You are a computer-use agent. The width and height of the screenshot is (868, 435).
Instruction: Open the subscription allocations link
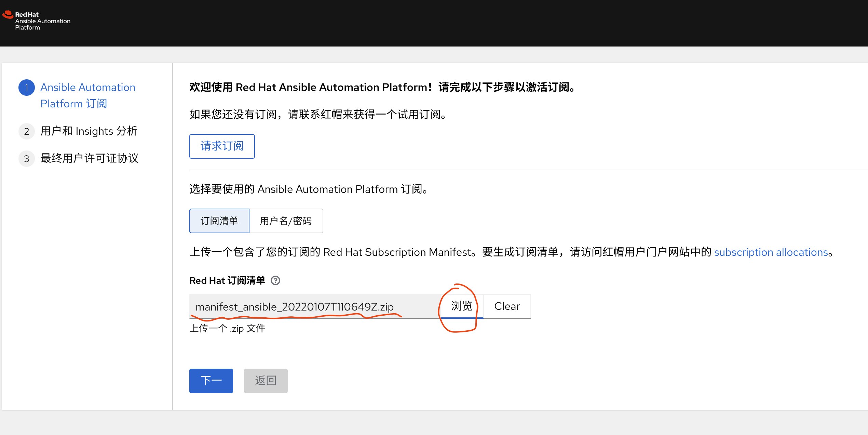(x=771, y=252)
